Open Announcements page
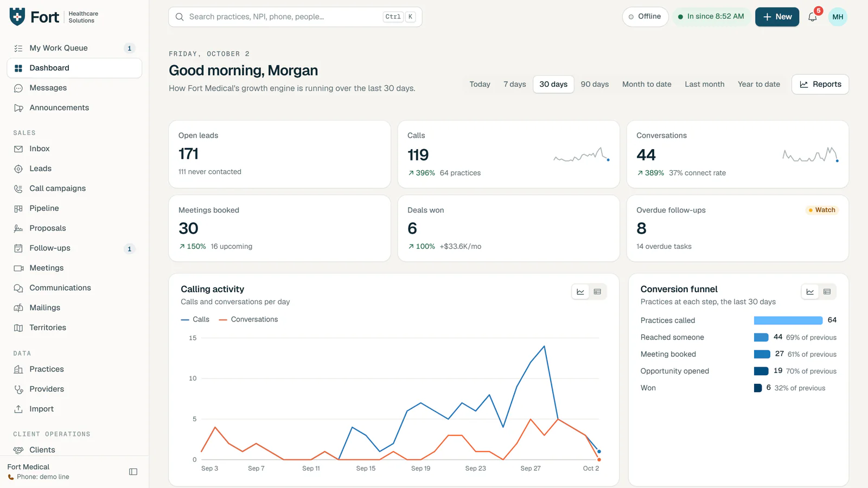The height and width of the screenshot is (488, 868). [74, 108]
